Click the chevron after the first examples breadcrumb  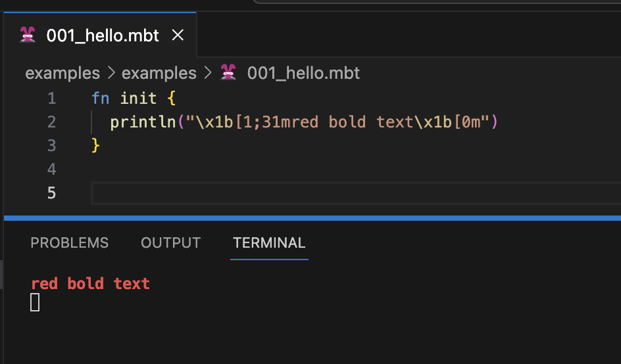tap(111, 73)
